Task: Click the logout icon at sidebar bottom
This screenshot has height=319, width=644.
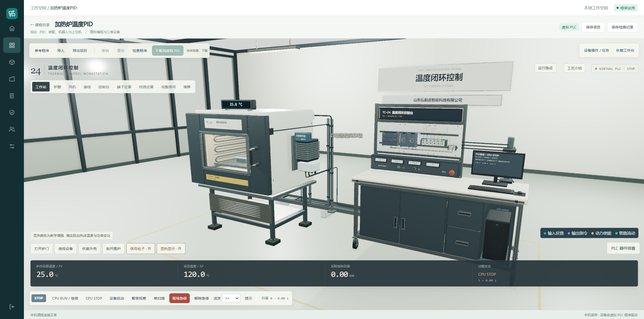Action: pos(12,307)
